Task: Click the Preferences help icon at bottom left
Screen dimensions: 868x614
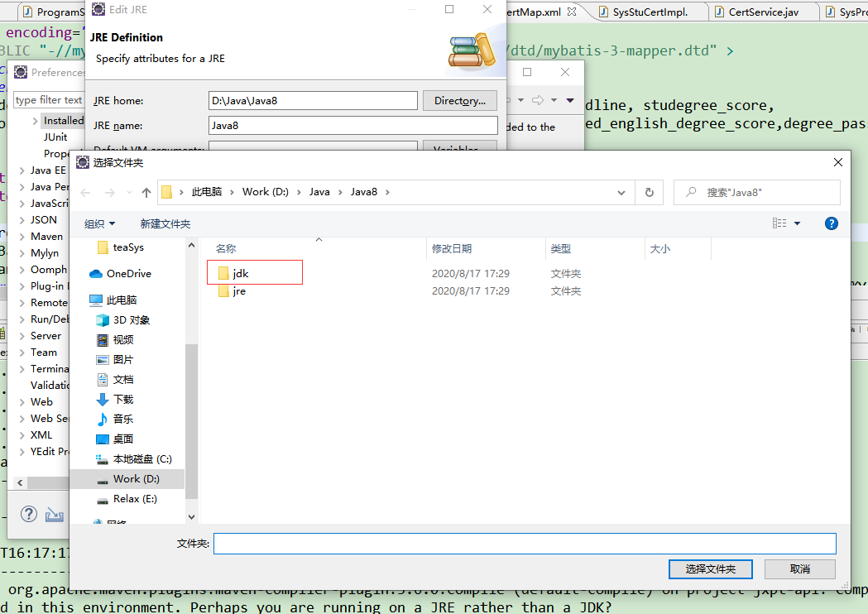Action: 28,513
